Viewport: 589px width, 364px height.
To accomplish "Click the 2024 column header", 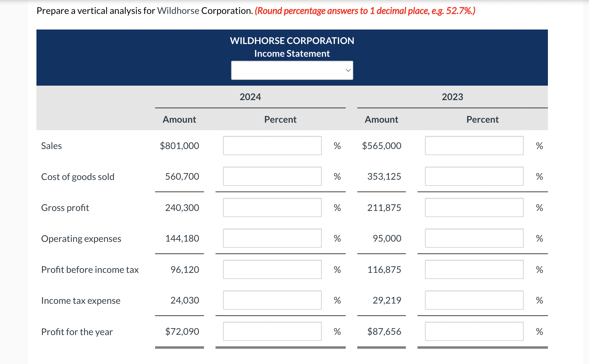I will 251,97.
